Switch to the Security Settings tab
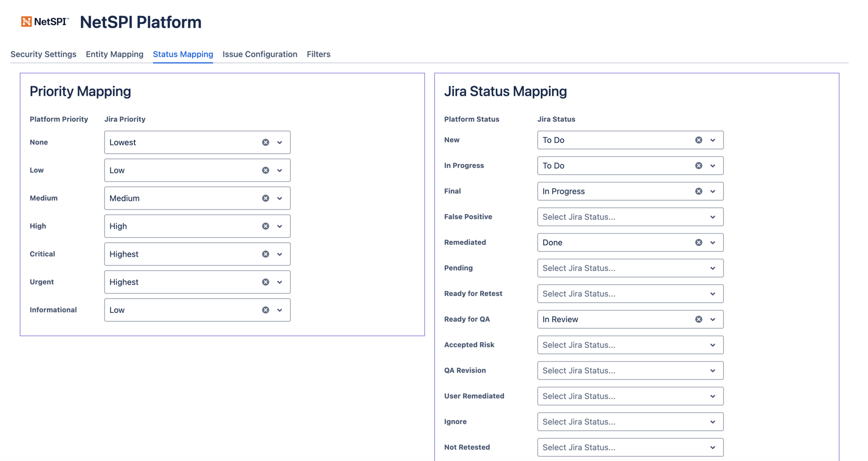868x461 pixels. [x=44, y=54]
